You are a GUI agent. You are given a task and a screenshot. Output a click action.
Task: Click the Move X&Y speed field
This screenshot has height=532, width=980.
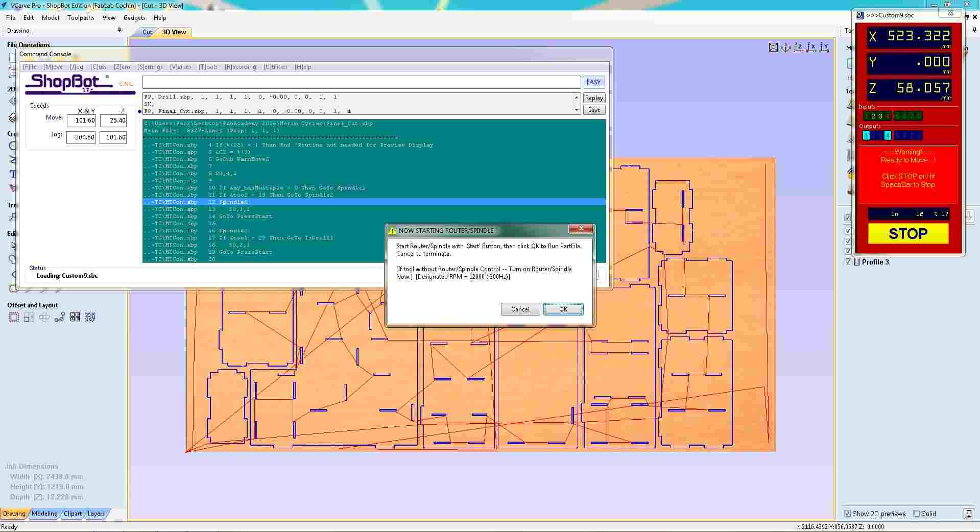click(81, 120)
